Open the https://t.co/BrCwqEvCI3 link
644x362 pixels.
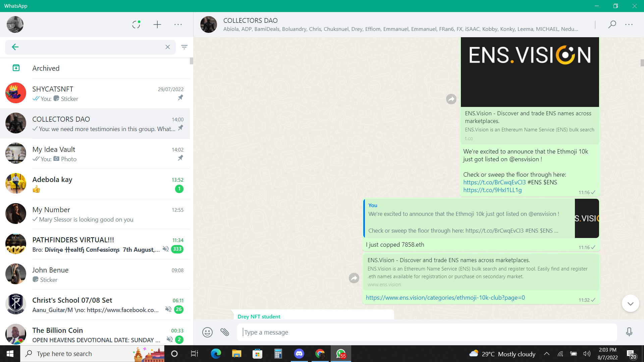[494, 182]
